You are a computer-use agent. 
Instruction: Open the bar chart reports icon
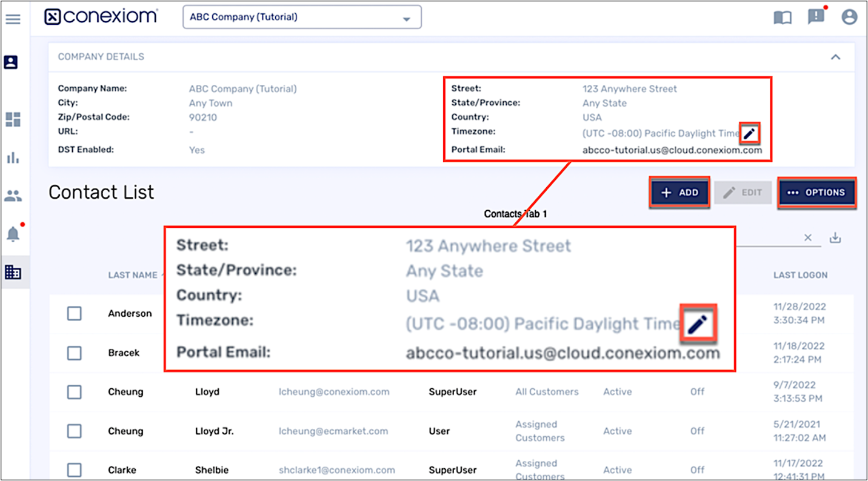pyautogui.click(x=13, y=158)
